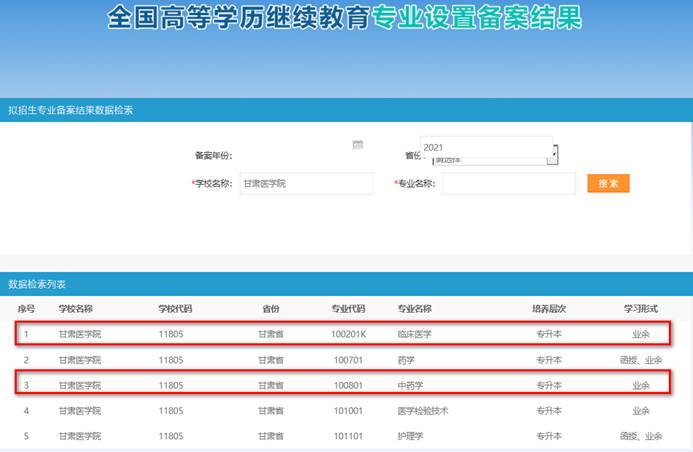The width and height of the screenshot is (693, 452).
Task: Click the 学习形式 column header
Action: (x=641, y=309)
